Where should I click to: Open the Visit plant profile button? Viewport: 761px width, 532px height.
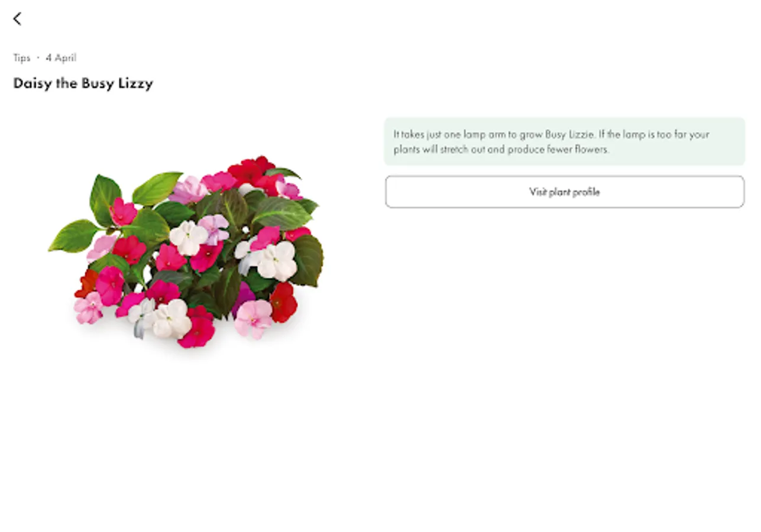[565, 192]
